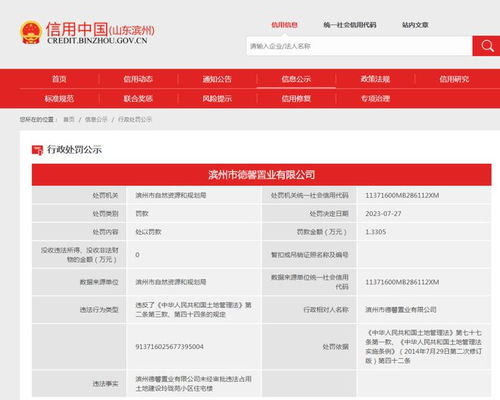Focus the company name search field
Viewport: 500px width, 400px height.
click(359, 46)
